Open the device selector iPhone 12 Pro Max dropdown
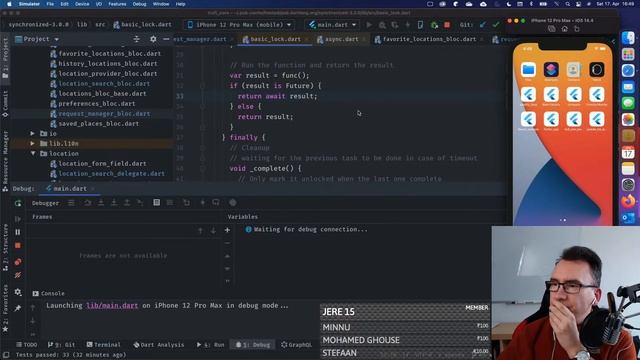This screenshot has height=360, width=640. coord(239,25)
